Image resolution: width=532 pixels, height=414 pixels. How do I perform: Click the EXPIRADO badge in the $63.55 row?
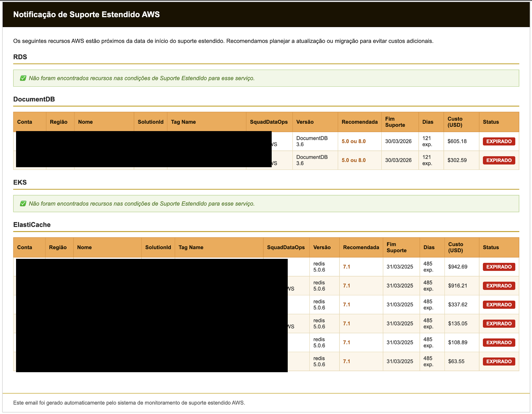click(499, 361)
